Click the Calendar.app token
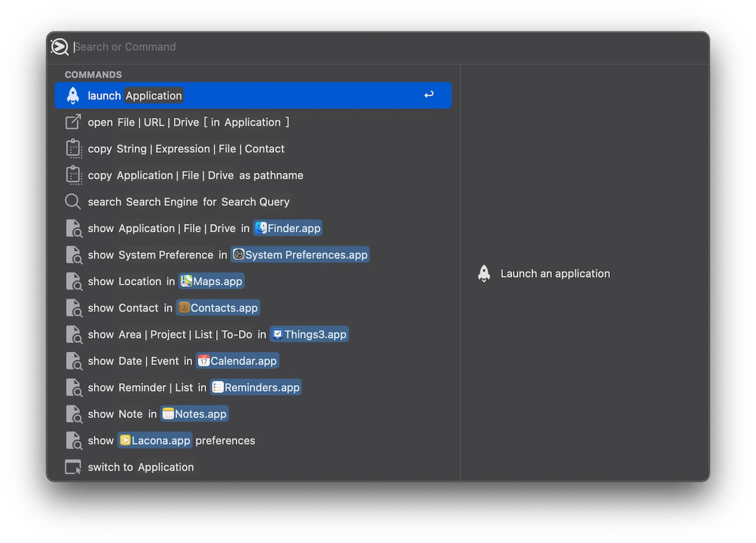This screenshot has width=756, height=543. tap(237, 361)
